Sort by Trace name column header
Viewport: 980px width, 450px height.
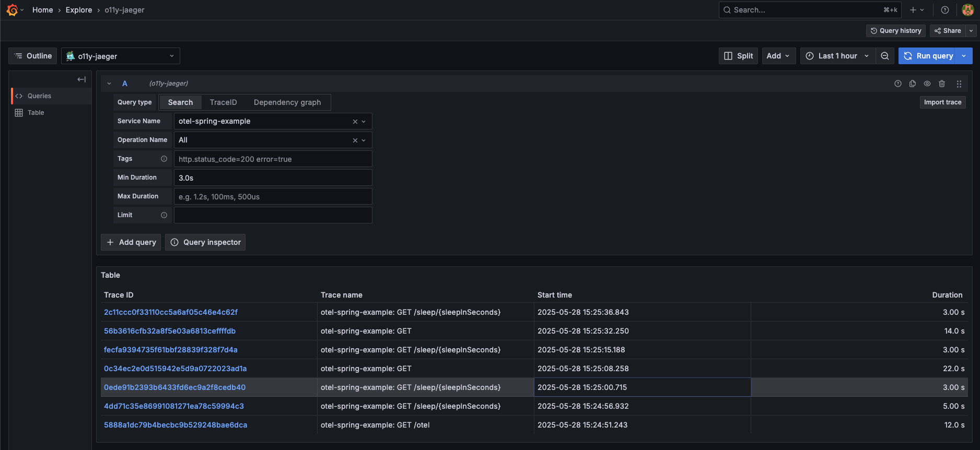342,295
